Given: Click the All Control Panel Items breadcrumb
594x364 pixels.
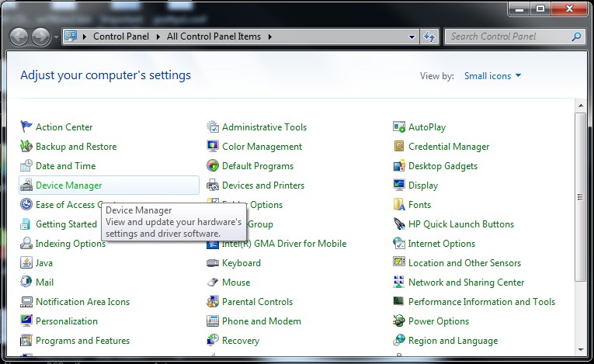Looking at the screenshot, I should (x=214, y=36).
